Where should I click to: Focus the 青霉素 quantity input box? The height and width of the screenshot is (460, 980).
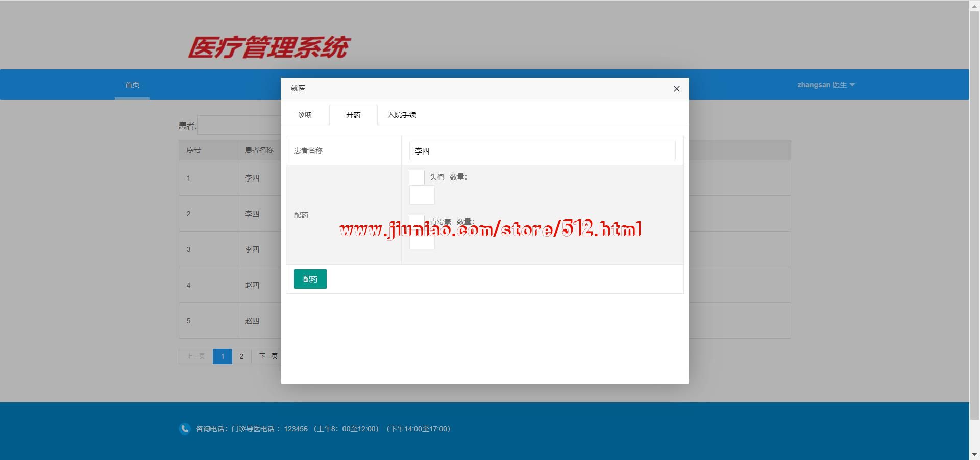(422, 240)
